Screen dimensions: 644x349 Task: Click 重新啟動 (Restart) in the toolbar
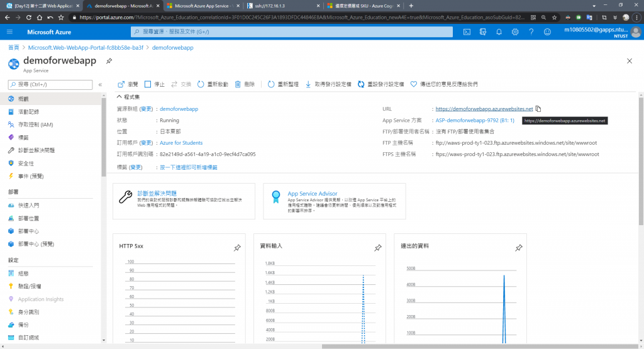pyautogui.click(x=213, y=84)
